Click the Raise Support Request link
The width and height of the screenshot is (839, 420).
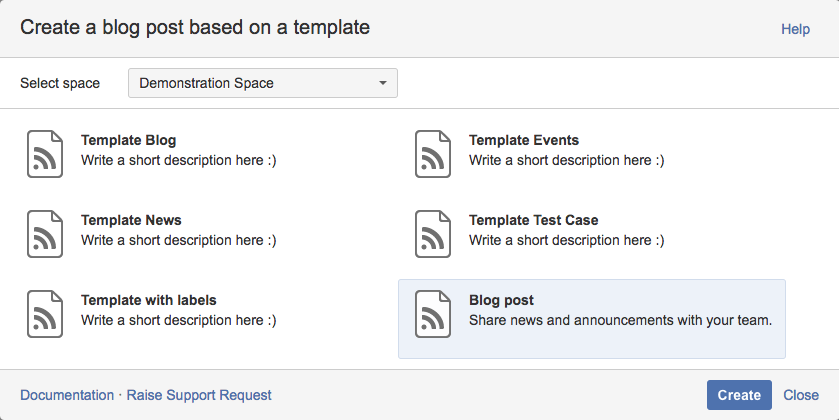click(199, 395)
